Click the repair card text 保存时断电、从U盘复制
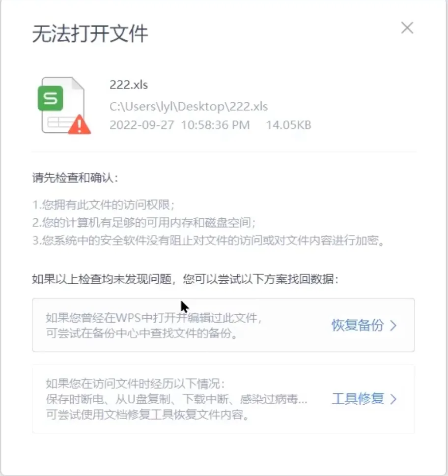This screenshot has height=476, width=448. pyautogui.click(x=176, y=399)
